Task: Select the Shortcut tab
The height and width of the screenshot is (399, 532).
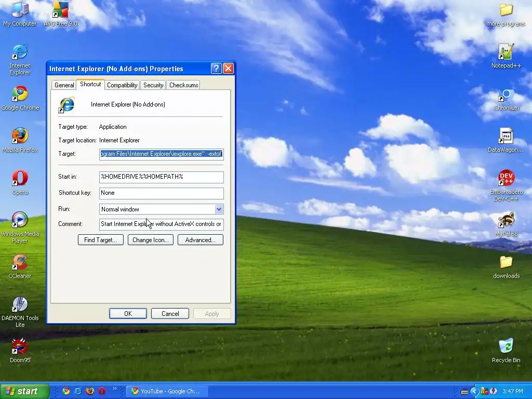Action: [90, 84]
